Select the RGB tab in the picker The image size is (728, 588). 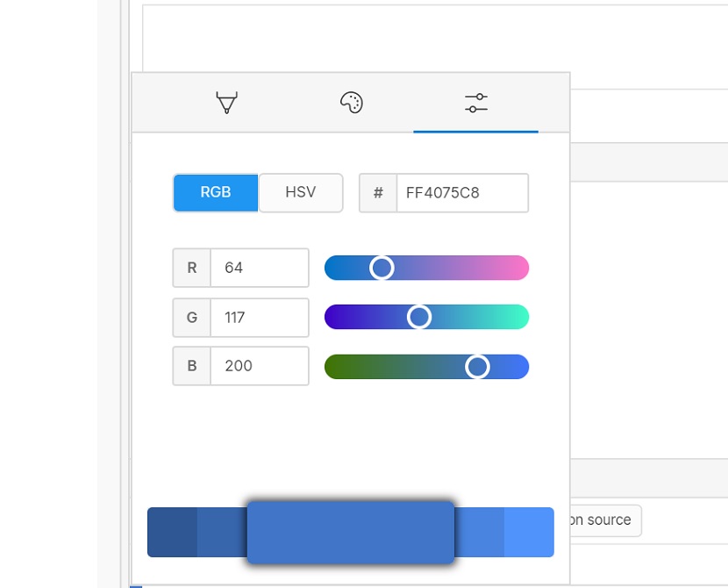point(215,192)
